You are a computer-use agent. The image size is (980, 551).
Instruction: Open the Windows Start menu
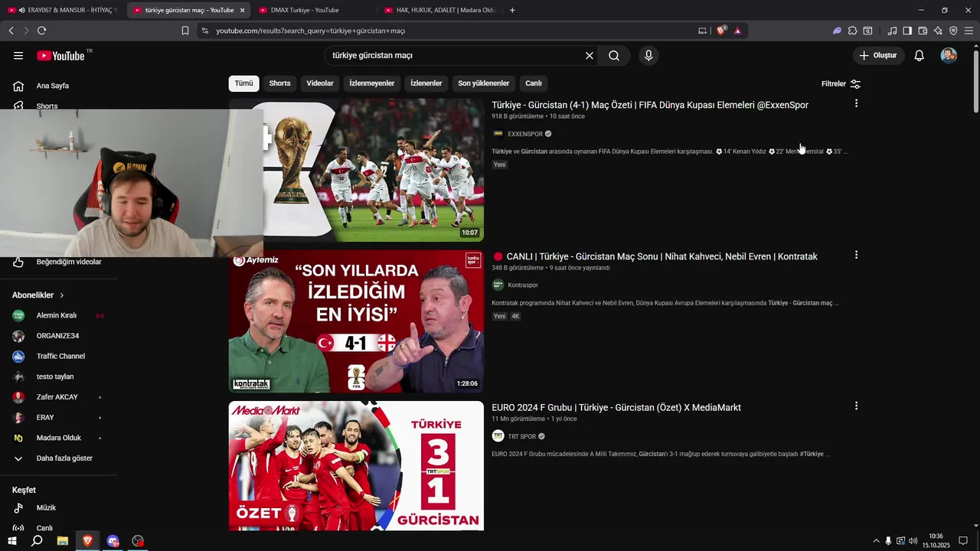point(12,541)
